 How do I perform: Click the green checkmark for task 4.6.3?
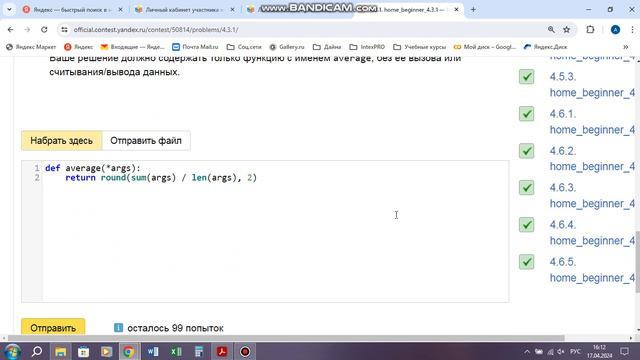click(527, 188)
